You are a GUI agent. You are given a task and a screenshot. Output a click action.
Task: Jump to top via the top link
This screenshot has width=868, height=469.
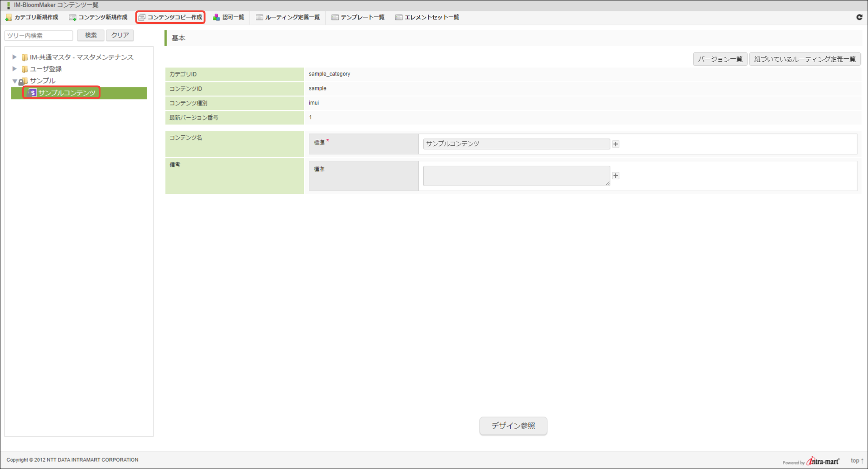click(857, 461)
